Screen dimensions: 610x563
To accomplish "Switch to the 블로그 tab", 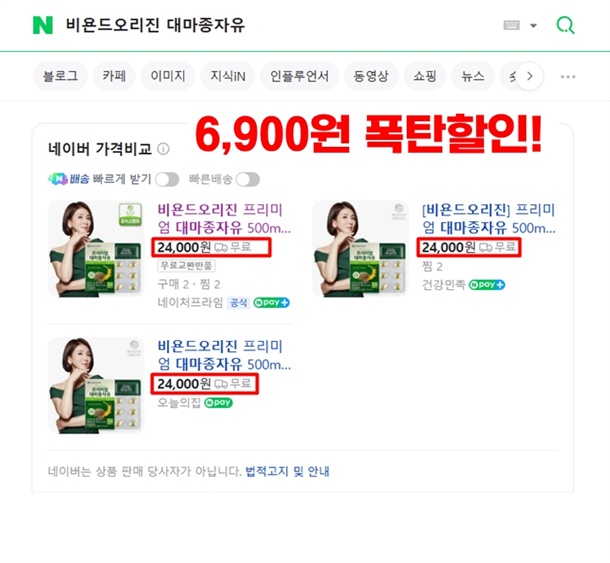I will coord(60,76).
